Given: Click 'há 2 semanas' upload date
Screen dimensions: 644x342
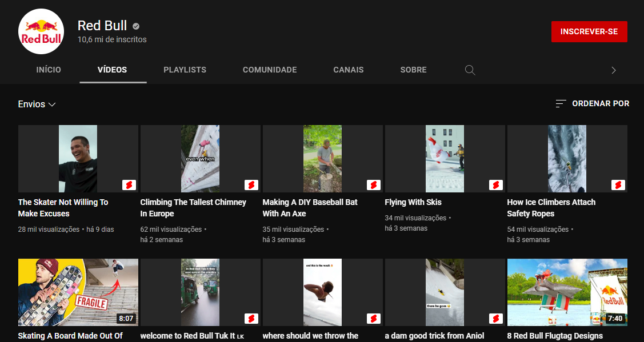Looking at the screenshot, I should coord(161,240).
